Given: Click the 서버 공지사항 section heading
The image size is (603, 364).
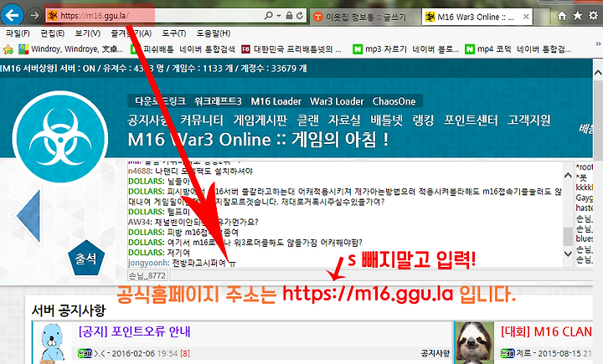Looking at the screenshot, I should (69, 310).
